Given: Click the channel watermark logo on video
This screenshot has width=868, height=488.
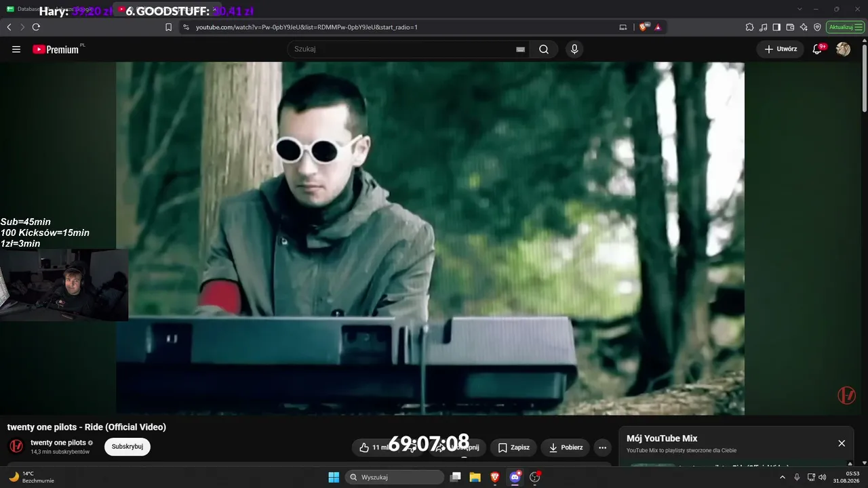Looking at the screenshot, I should [x=846, y=395].
